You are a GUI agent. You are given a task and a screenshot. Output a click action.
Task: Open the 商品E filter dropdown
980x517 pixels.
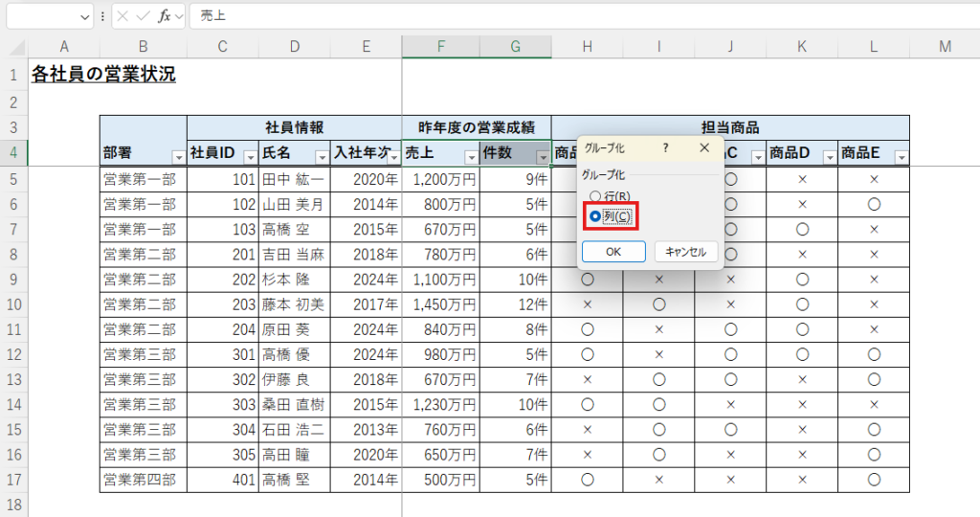pyautogui.click(x=900, y=157)
